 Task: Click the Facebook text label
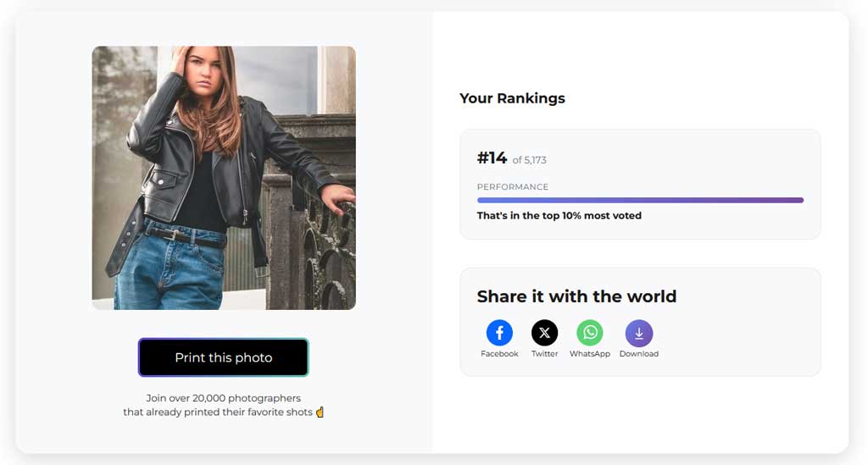499,354
